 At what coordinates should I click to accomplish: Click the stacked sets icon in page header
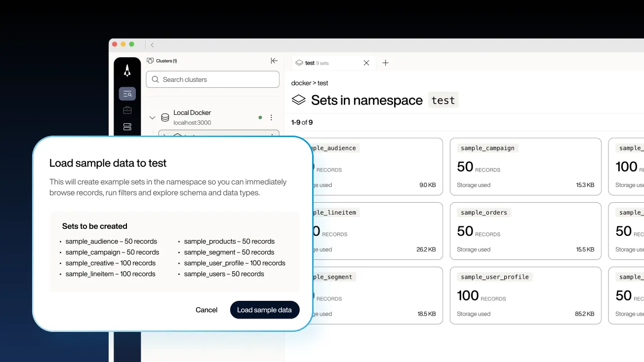pos(298,100)
